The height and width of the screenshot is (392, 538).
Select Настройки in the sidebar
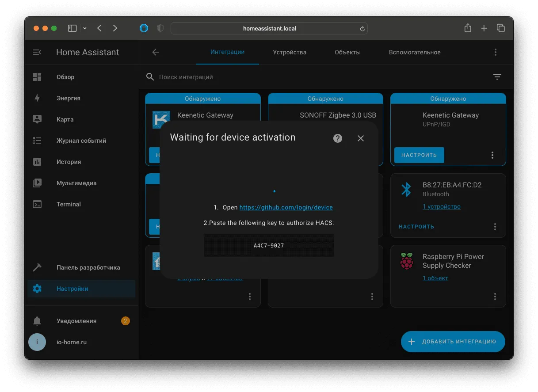(81, 289)
